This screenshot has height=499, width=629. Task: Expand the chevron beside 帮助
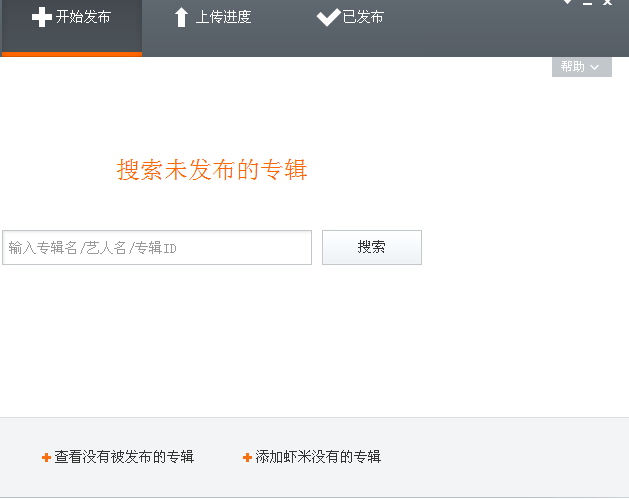[x=595, y=67]
